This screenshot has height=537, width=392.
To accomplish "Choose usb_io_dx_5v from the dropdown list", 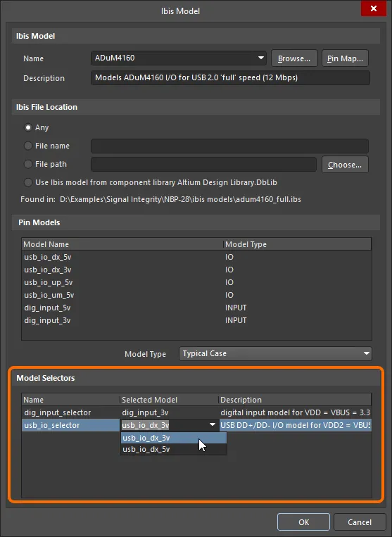I will pos(174,449).
